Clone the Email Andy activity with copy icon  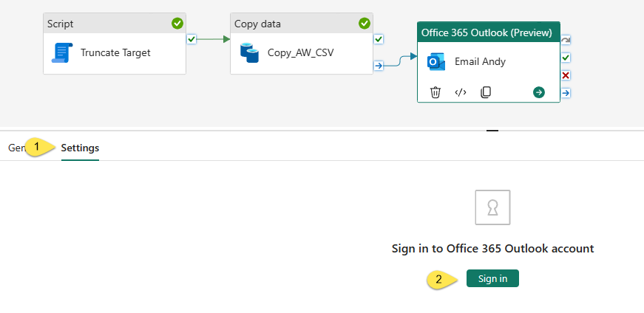point(486,92)
